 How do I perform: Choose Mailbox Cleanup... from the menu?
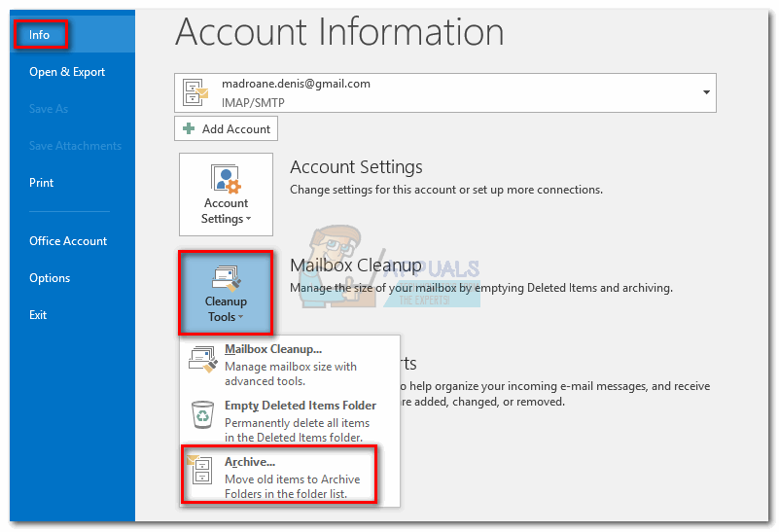pos(290,365)
